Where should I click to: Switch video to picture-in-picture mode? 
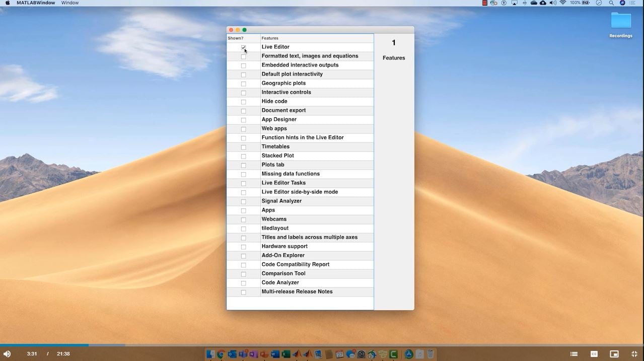614,354
